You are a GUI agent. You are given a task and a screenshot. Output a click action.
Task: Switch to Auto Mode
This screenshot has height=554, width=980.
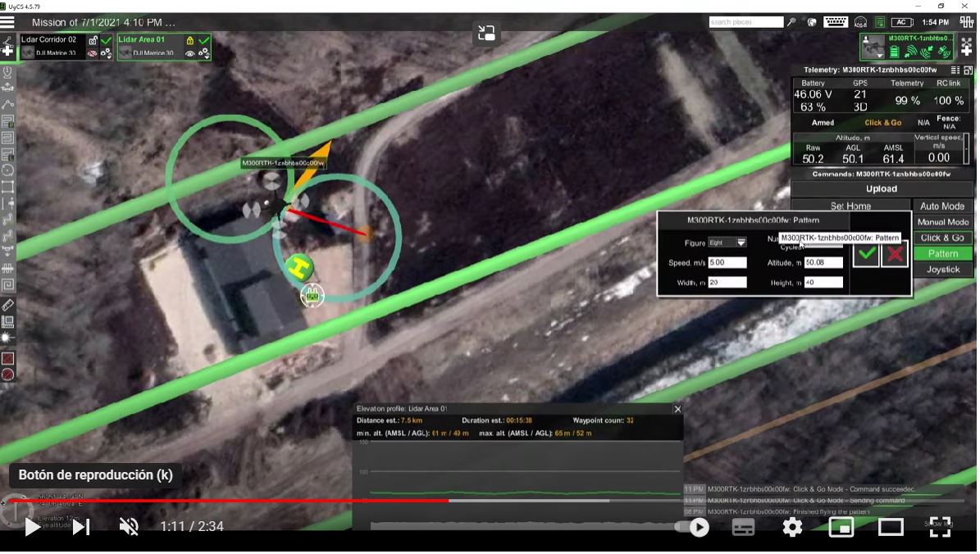click(942, 206)
